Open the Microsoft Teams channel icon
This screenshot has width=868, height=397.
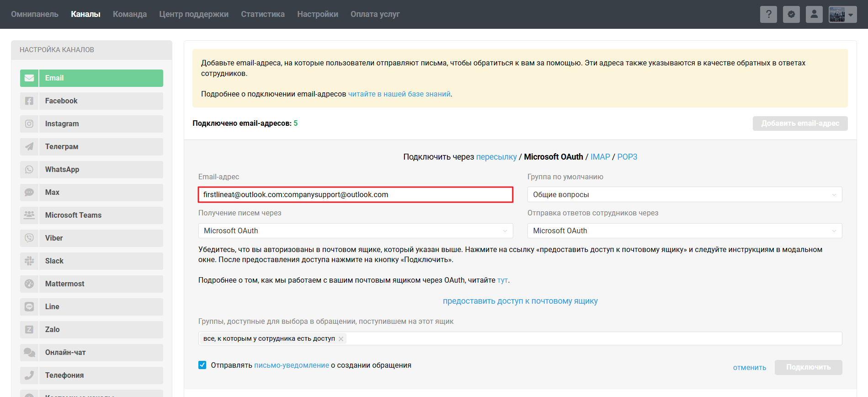[29, 215]
